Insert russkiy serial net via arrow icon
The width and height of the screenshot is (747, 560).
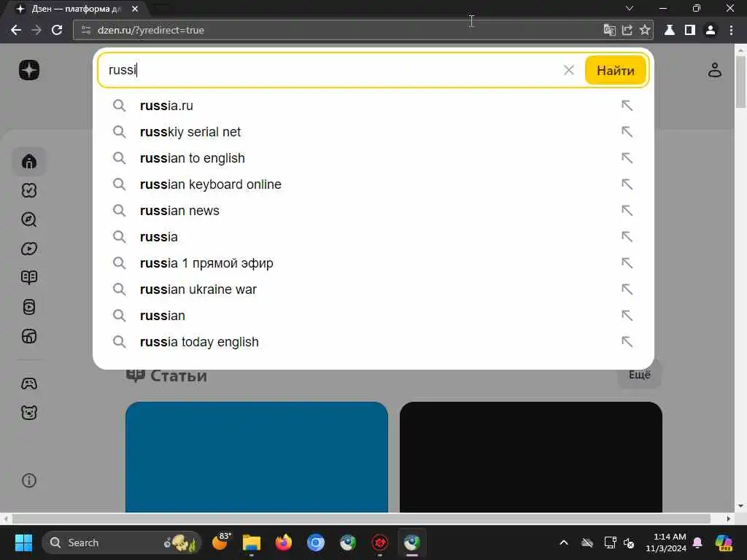pyautogui.click(x=627, y=131)
